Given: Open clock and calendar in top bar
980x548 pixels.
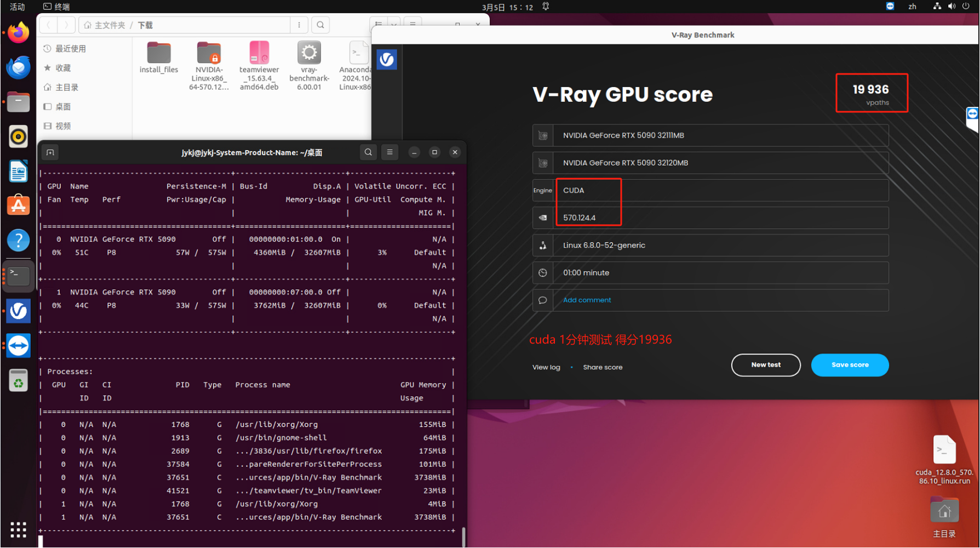Looking at the screenshot, I should pyautogui.click(x=507, y=7).
